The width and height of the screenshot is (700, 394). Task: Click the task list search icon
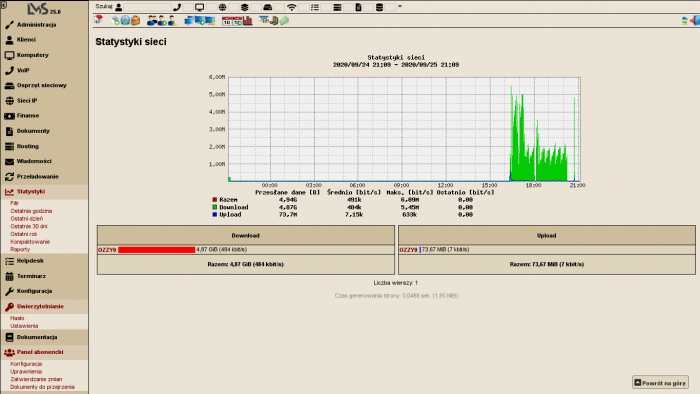tap(315, 7)
